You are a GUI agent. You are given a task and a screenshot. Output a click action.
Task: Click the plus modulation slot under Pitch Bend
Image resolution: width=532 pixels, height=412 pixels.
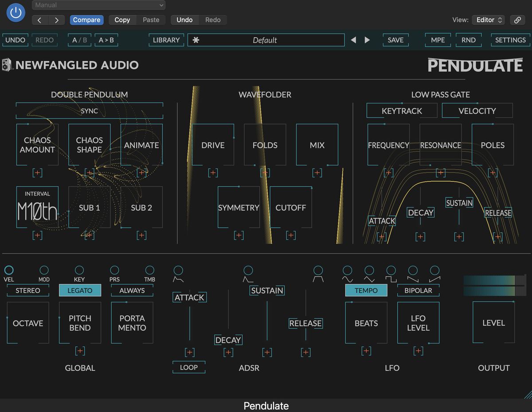click(80, 351)
